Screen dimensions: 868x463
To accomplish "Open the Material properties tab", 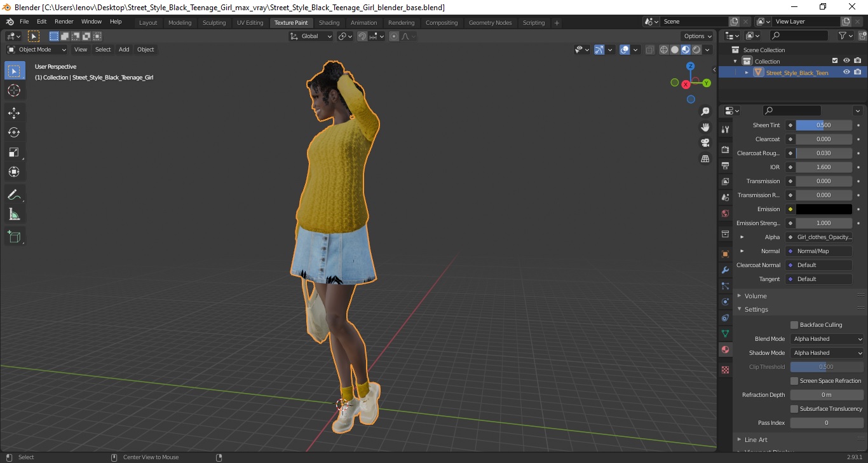I will (725, 349).
